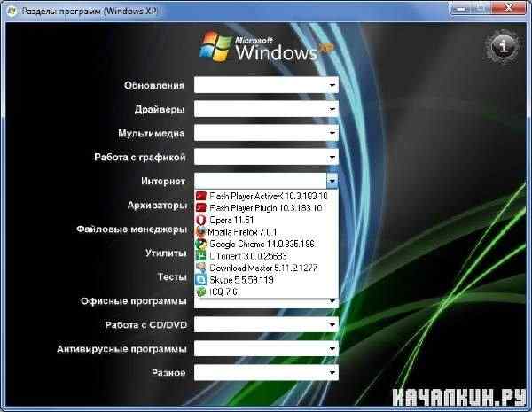Viewport: 532px width, 412px height.
Task: Choose Opera 11.51 from the list
Action: [x=266, y=220]
